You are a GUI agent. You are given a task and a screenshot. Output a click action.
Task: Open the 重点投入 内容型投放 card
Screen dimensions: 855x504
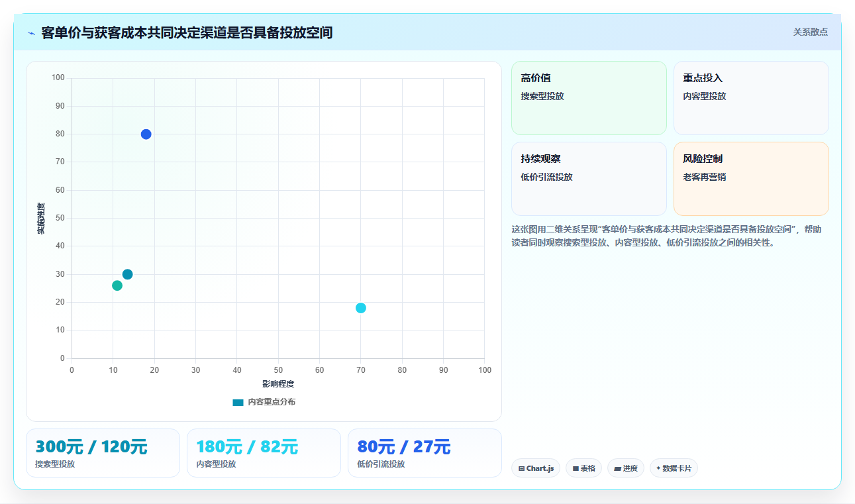click(x=751, y=98)
